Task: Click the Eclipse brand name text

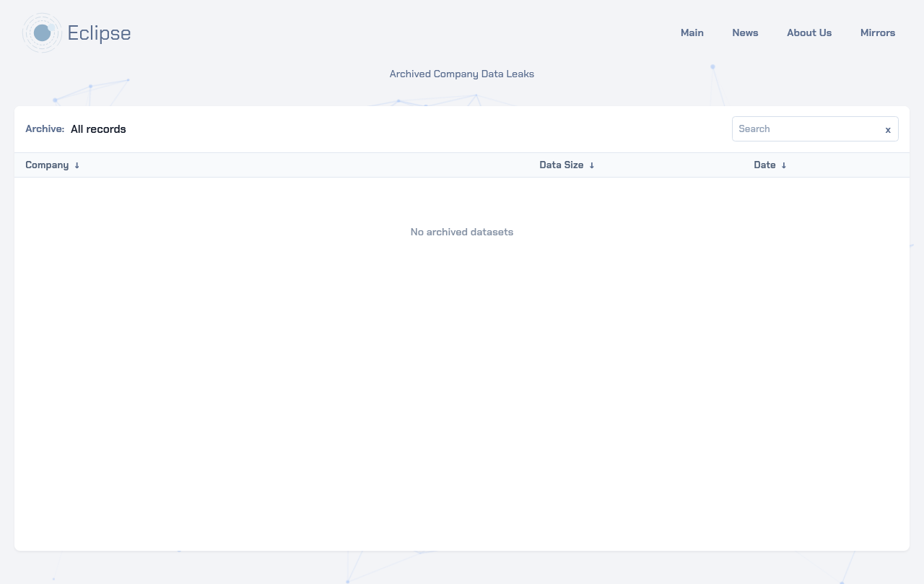Action: coord(99,33)
